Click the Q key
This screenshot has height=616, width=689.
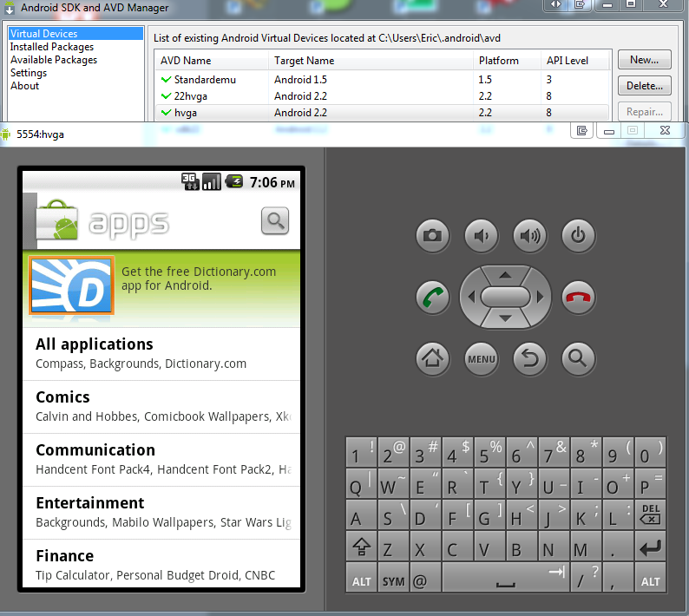tap(361, 483)
